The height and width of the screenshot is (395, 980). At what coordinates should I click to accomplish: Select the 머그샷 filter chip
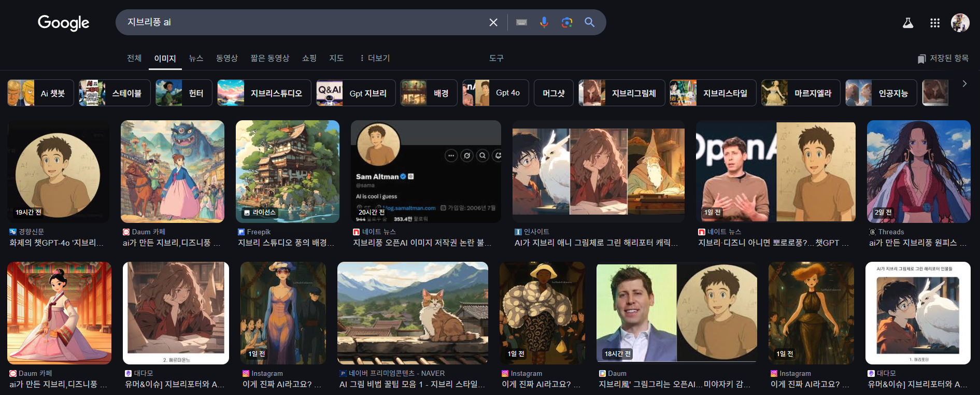coord(553,93)
